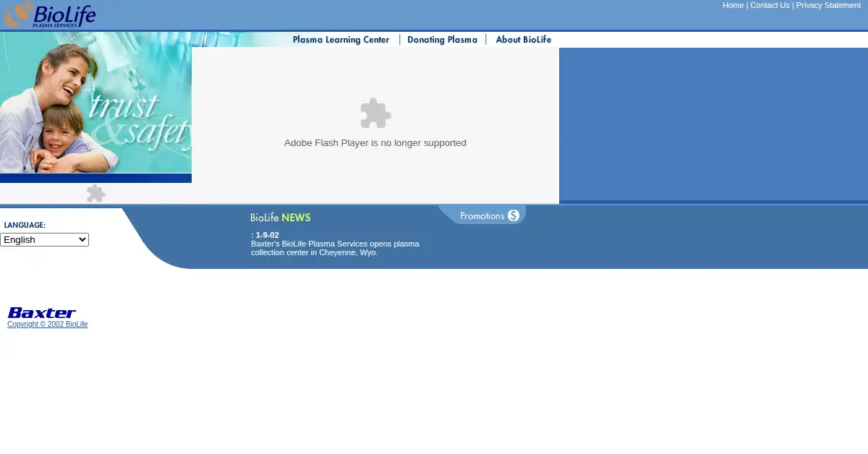Click the Copyright © 2002 BioLife link
Screen dimensions: 868x454
47,325
